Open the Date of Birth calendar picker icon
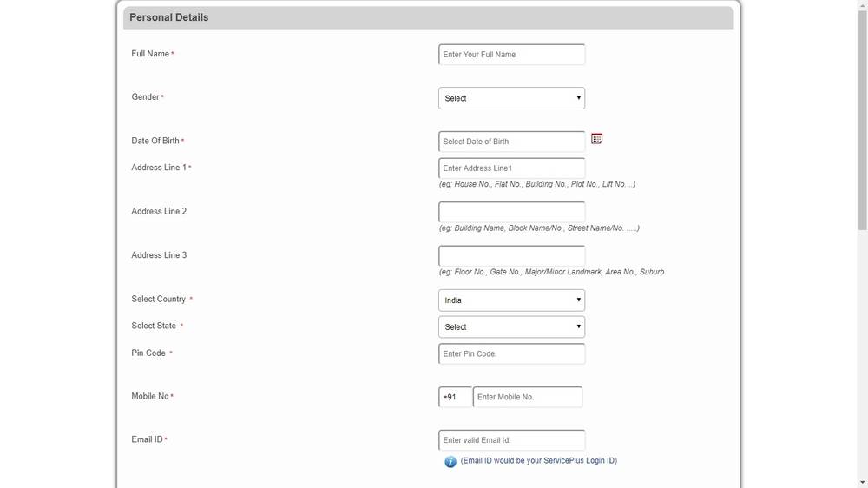The width and height of the screenshot is (868, 488). (x=596, y=139)
